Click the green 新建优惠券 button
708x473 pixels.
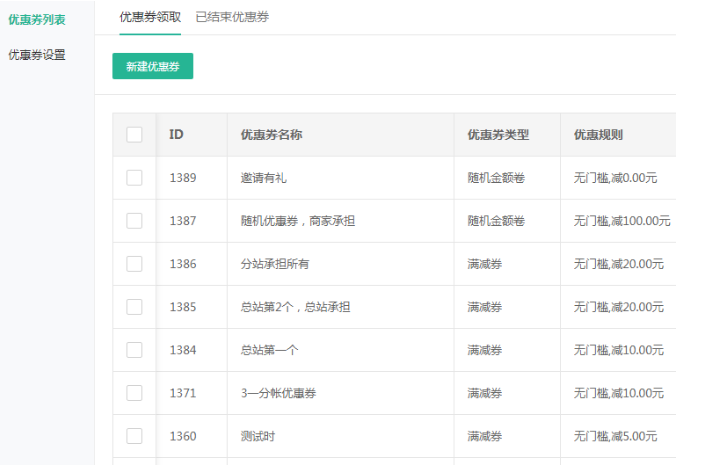(x=152, y=67)
